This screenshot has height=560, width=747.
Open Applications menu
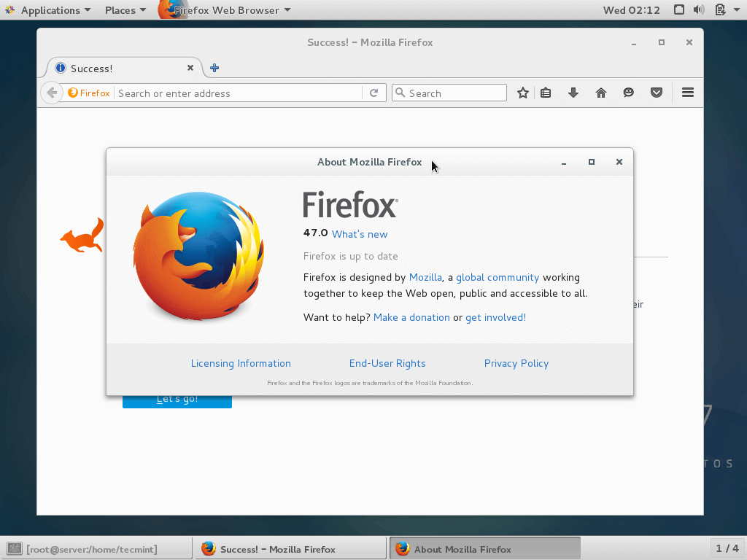click(55, 10)
